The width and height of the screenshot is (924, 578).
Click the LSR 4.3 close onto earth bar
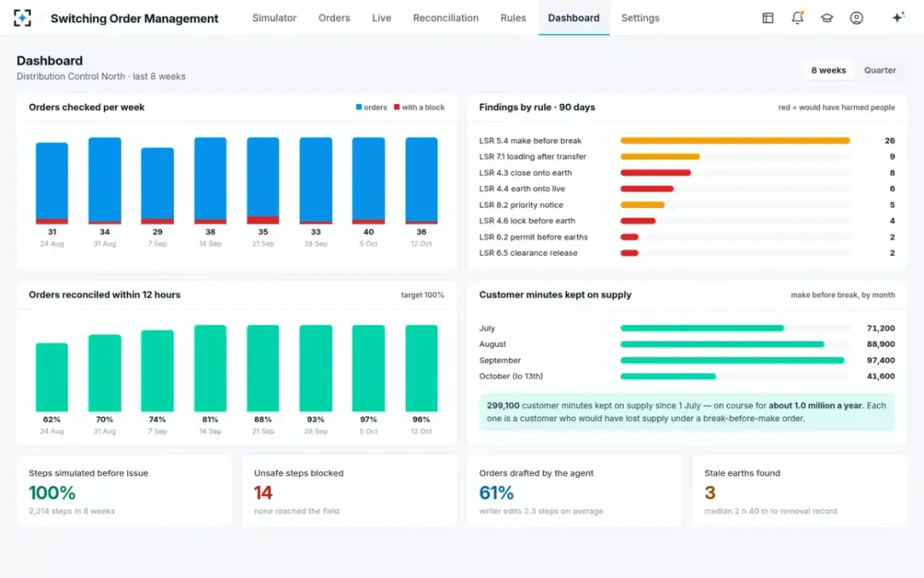tap(655, 173)
